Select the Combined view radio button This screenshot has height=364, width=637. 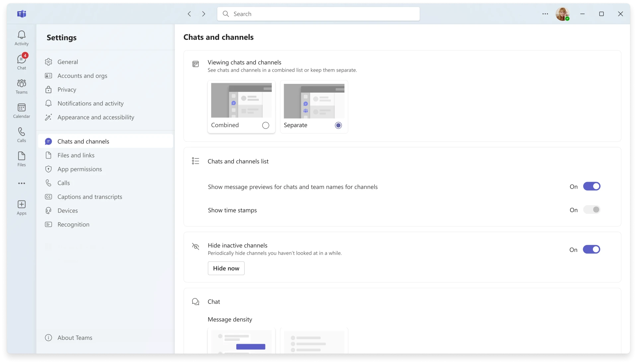tap(265, 125)
